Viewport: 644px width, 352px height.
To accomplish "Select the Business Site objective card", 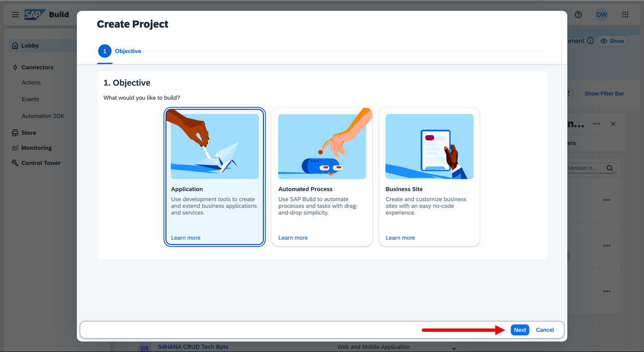I will (429, 177).
